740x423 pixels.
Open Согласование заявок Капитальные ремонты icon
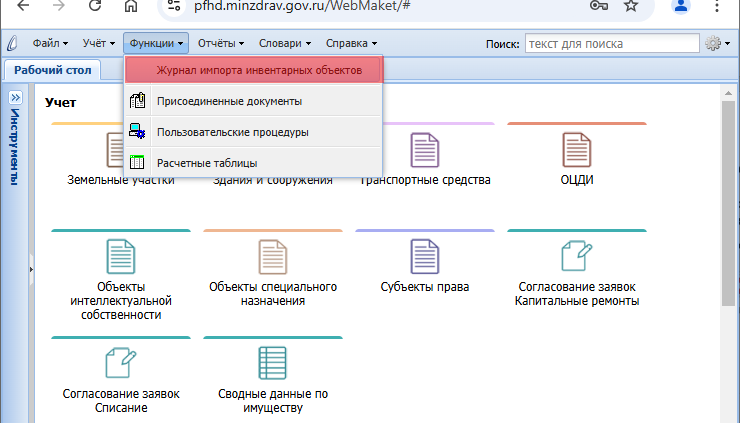(577, 256)
